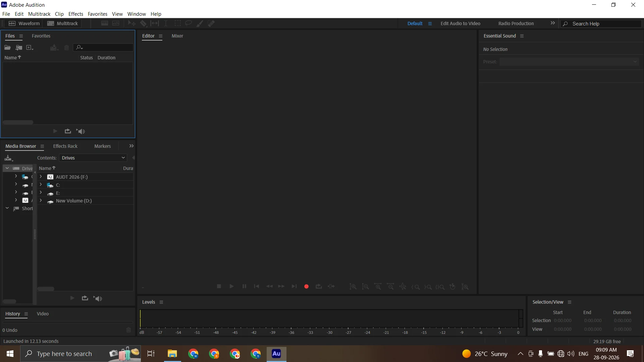
Task: Click the New File icon in Files panel
Action: [x=30, y=48]
